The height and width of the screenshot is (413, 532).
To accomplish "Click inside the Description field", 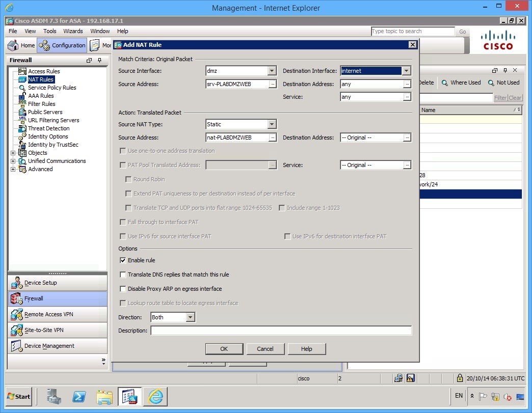I will [280, 331].
